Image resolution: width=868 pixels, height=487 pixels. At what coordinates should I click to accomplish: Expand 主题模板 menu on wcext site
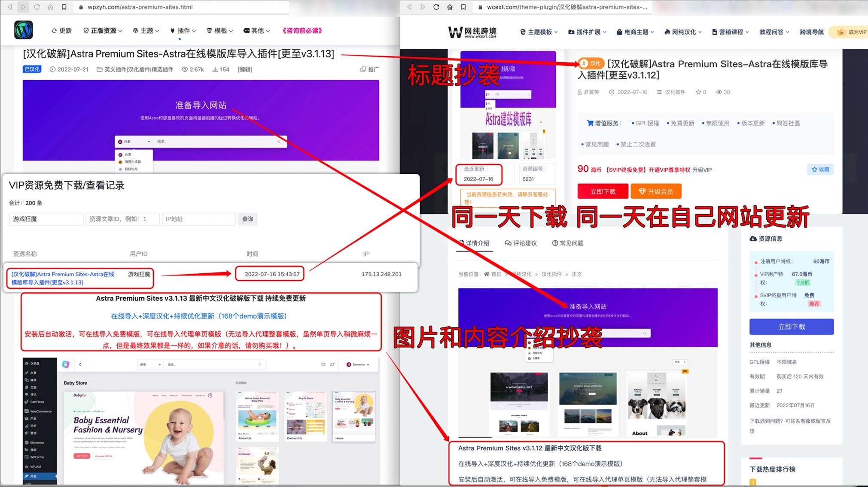pos(539,32)
